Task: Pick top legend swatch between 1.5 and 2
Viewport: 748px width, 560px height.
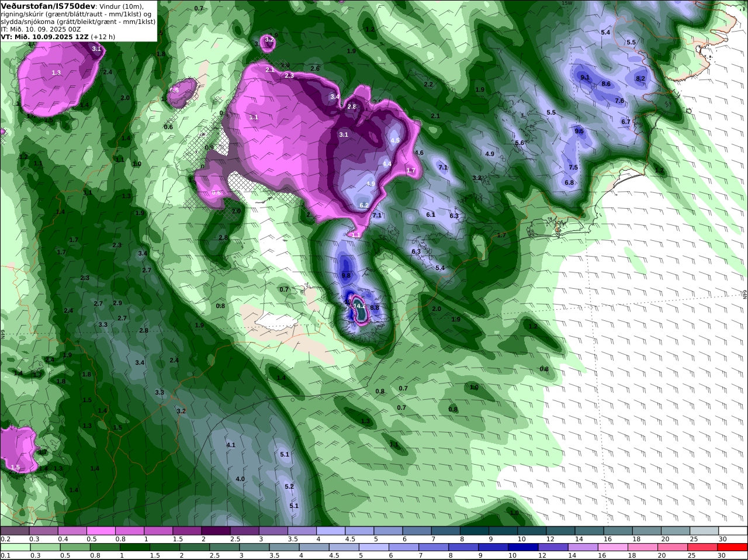Action: [187, 531]
